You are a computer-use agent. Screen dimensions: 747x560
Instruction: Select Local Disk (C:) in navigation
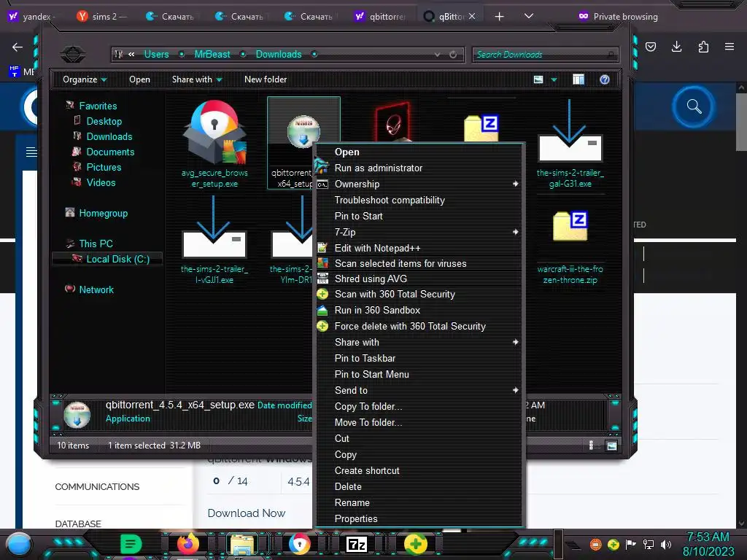pos(117,259)
